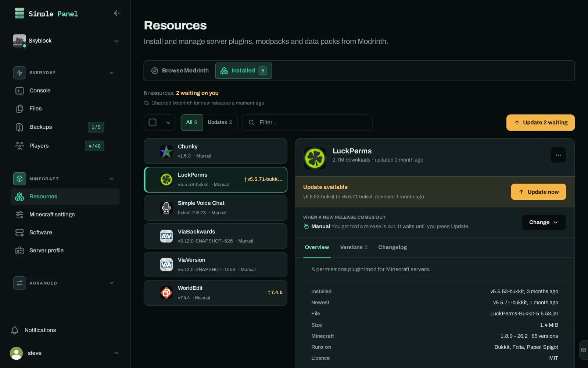Click the large LuckPerms logo in the details header
Screen dimensions: 588x368
point(315,158)
